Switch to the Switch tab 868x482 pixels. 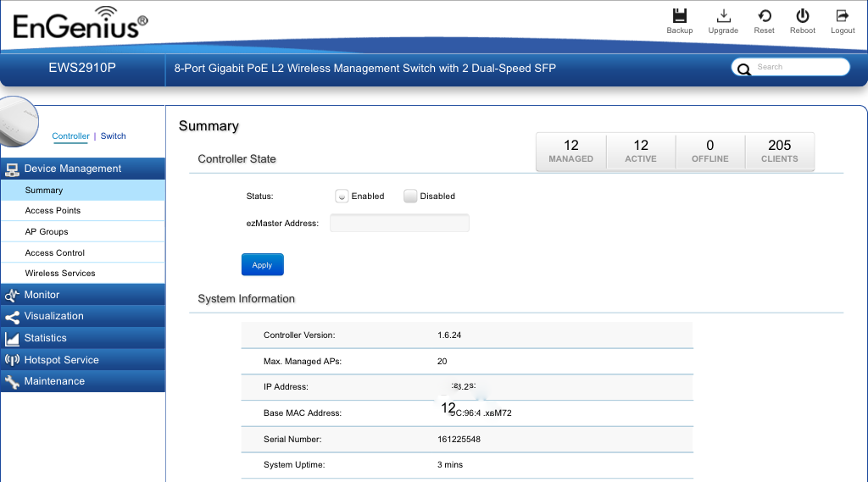[113, 136]
